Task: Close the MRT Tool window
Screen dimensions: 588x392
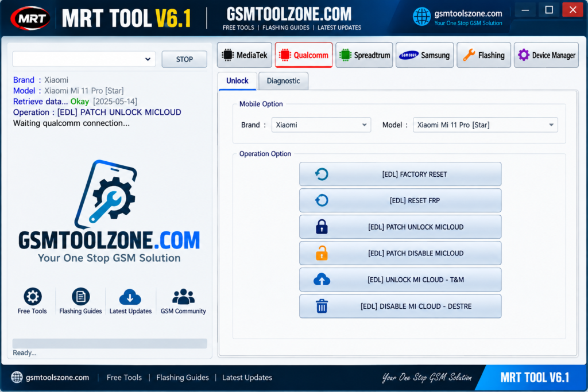Action: [x=572, y=10]
